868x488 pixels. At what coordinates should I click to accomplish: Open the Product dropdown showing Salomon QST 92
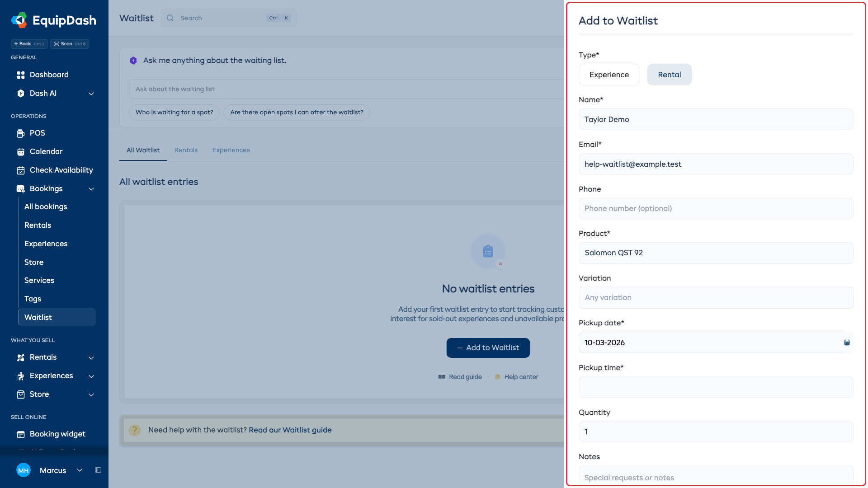click(716, 253)
